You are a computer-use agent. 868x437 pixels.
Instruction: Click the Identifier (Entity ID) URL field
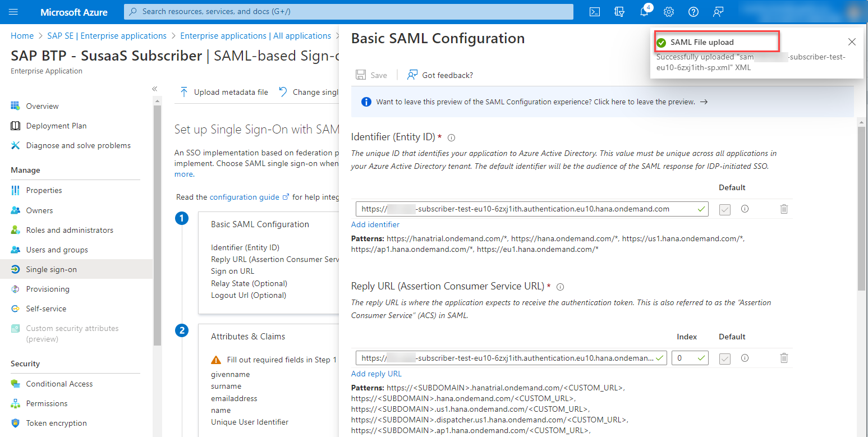532,209
